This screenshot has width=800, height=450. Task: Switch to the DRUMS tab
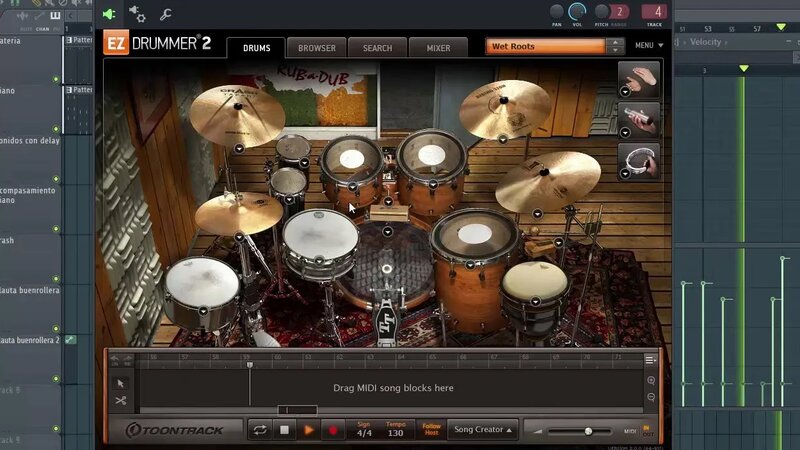coord(256,47)
